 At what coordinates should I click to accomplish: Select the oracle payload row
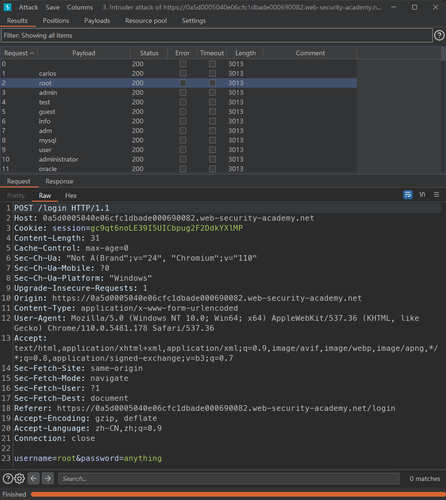179,169
